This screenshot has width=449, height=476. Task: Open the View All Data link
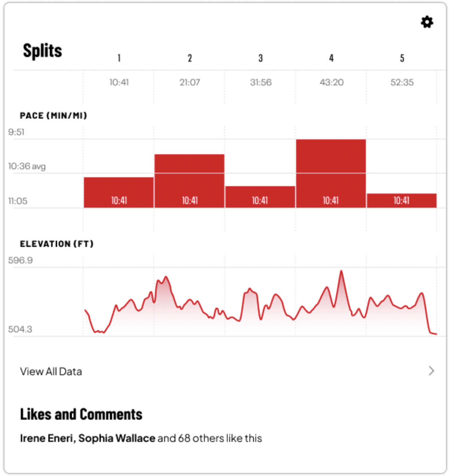51,371
